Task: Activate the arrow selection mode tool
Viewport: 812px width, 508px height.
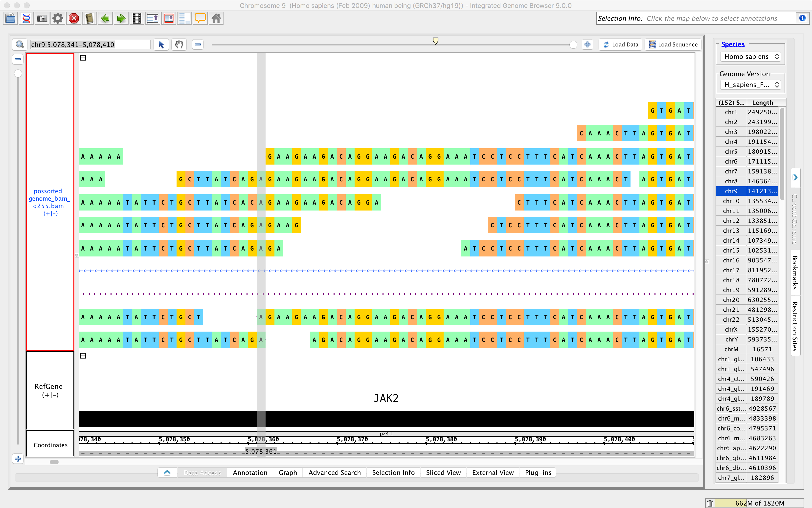Action: 161,44
